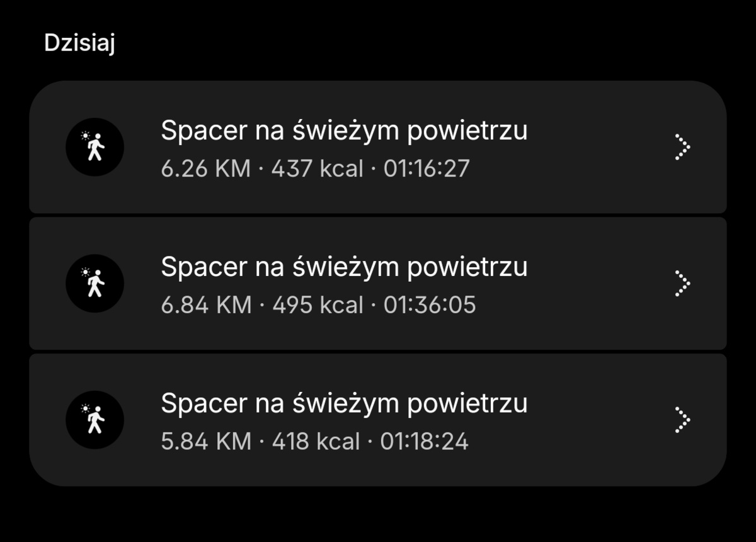Tap the sun-and-walker icon beside the 5.84 KM walk
756x542 pixels.
tap(94, 419)
